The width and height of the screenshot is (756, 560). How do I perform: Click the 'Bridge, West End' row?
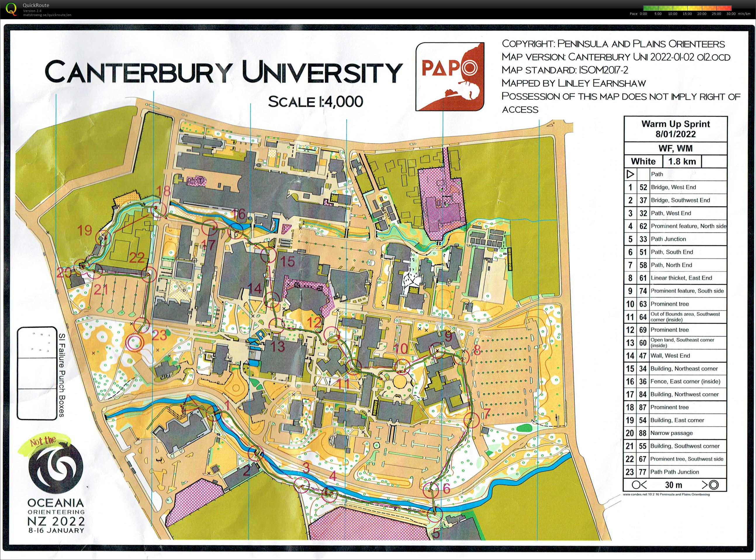pos(675,187)
